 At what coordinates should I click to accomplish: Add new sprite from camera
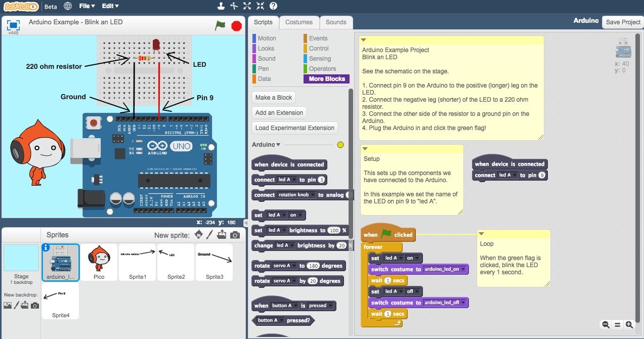pyautogui.click(x=235, y=235)
